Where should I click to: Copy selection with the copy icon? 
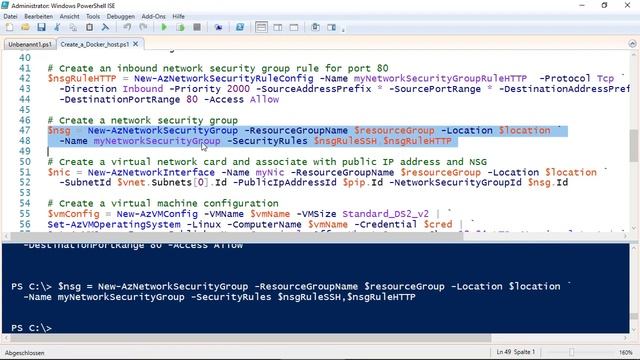point(73,27)
